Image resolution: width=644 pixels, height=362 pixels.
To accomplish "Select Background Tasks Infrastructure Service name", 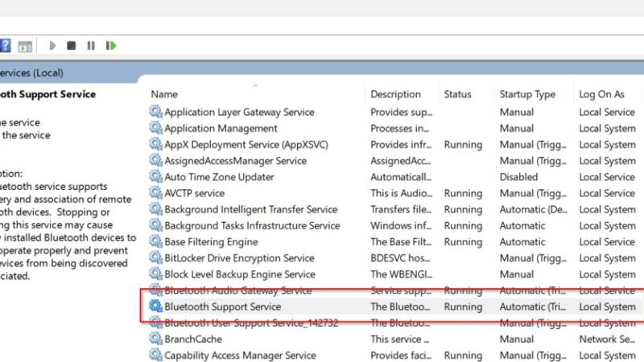I will 252,226.
